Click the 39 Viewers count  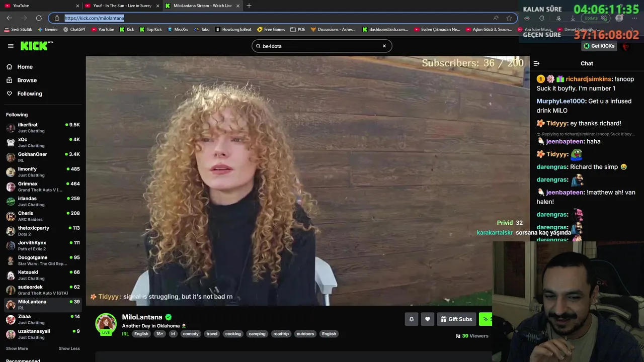472,336
